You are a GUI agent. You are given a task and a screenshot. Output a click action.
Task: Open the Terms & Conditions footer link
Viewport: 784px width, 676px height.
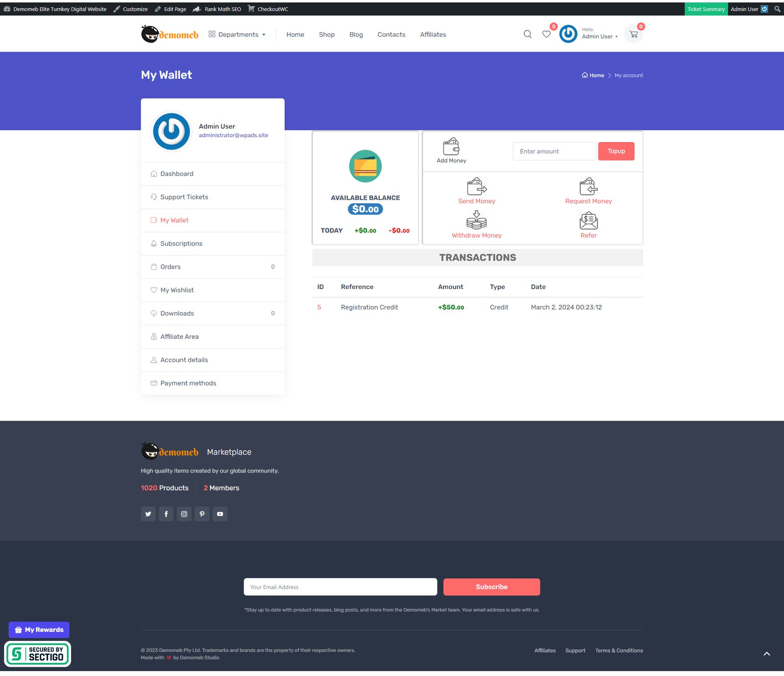(x=619, y=651)
